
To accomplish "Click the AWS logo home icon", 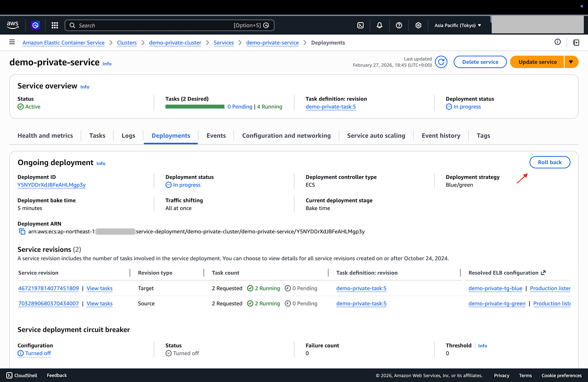I will (13, 25).
